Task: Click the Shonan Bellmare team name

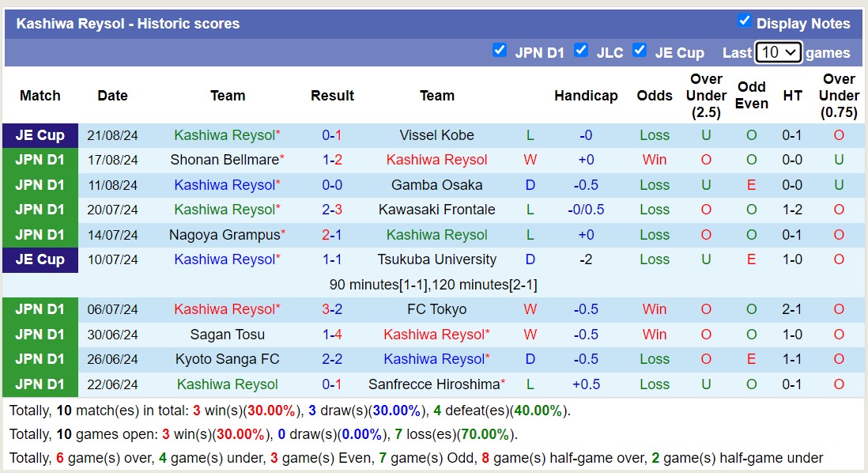Action: [x=225, y=160]
